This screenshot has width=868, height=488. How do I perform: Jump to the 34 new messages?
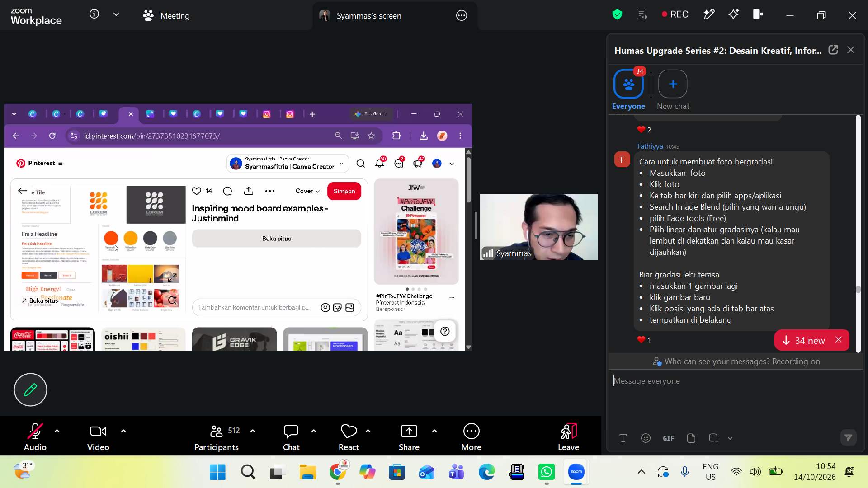click(x=804, y=340)
